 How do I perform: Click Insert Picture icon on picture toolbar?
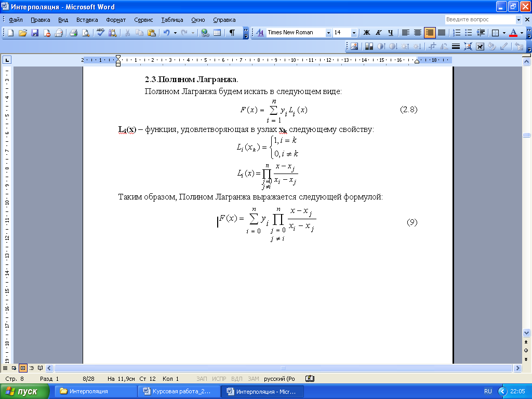(x=354, y=46)
